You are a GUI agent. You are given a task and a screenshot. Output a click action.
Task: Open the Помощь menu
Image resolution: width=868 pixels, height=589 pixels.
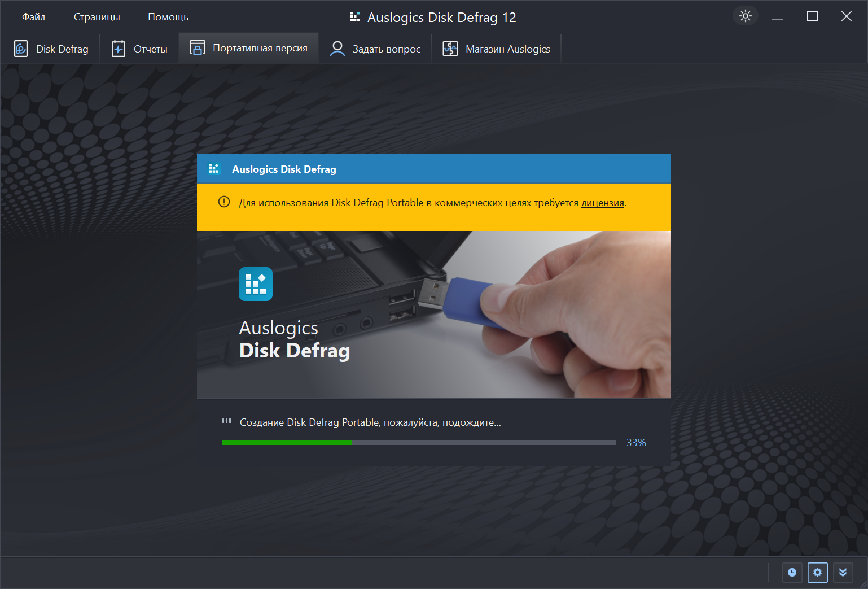168,17
